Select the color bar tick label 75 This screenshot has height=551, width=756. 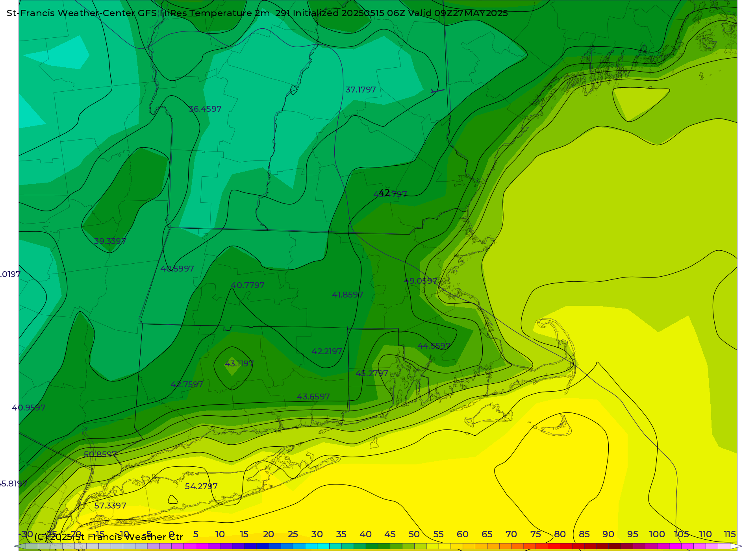[535, 534]
